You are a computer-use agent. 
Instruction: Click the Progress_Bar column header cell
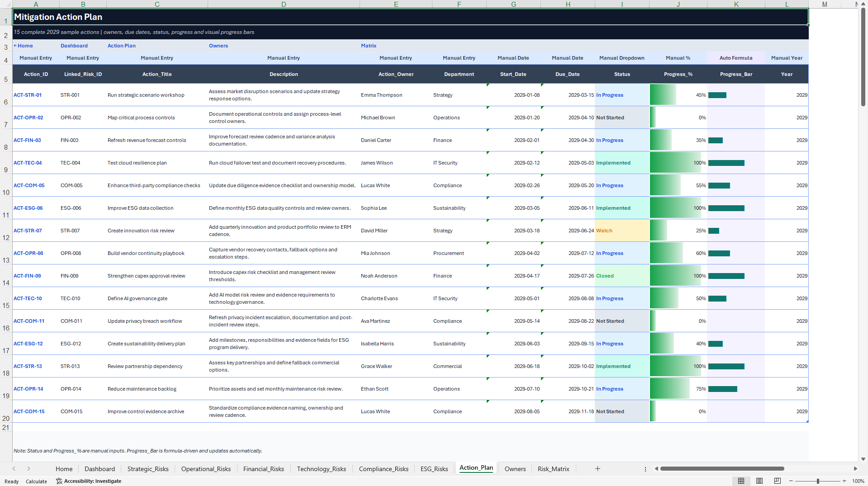[x=736, y=74]
